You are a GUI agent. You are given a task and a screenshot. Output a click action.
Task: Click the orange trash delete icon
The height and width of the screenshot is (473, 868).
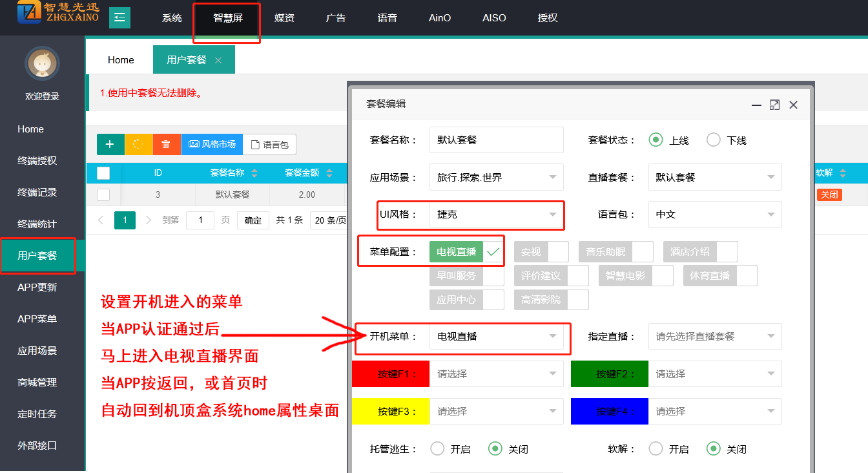pyautogui.click(x=166, y=144)
